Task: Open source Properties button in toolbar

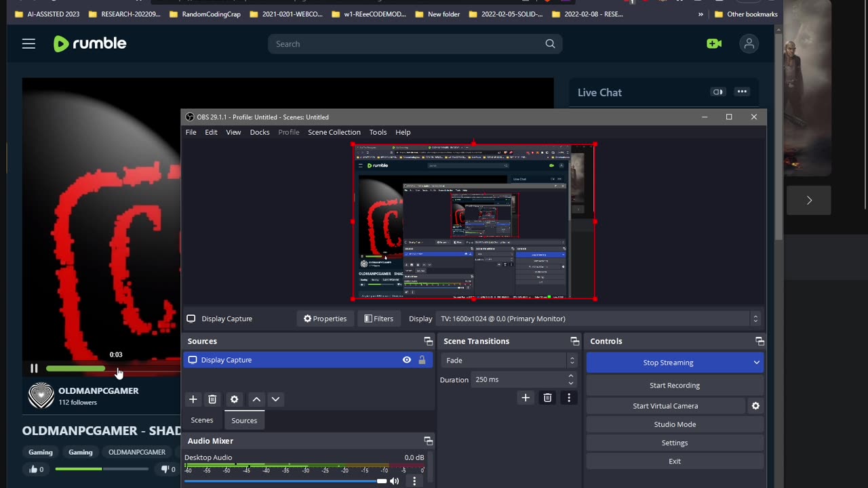Action: pos(325,319)
